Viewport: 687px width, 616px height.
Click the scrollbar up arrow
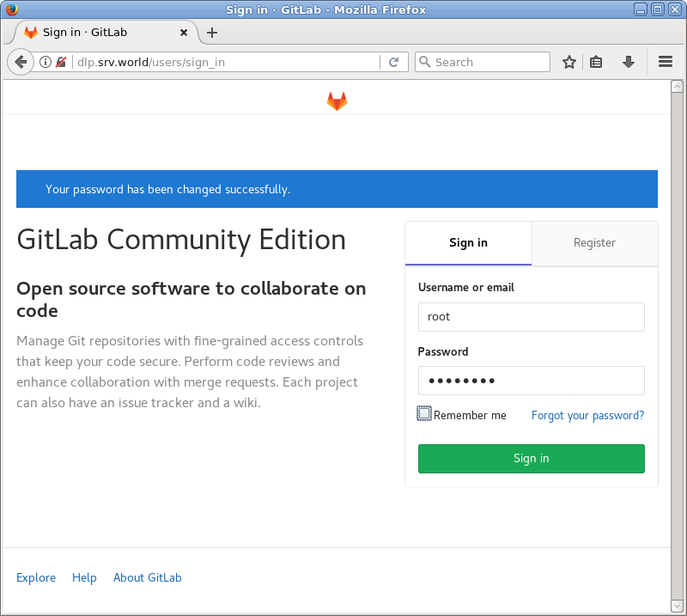(x=677, y=87)
